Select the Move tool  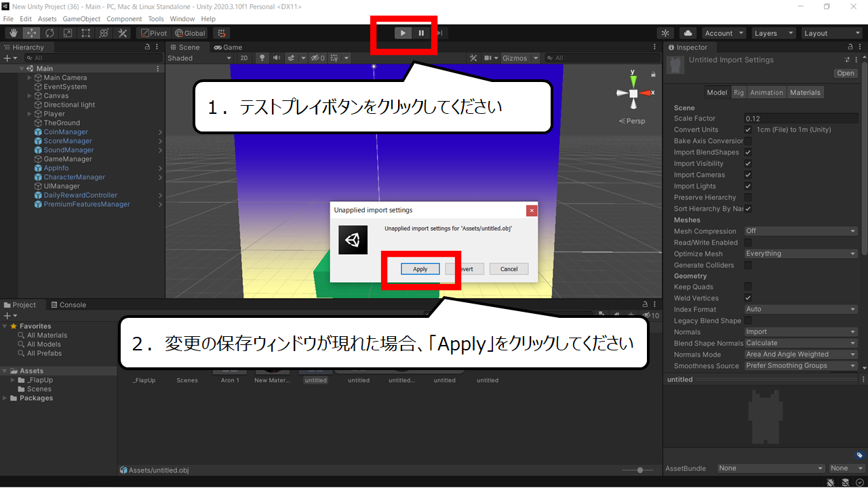click(x=32, y=33)
